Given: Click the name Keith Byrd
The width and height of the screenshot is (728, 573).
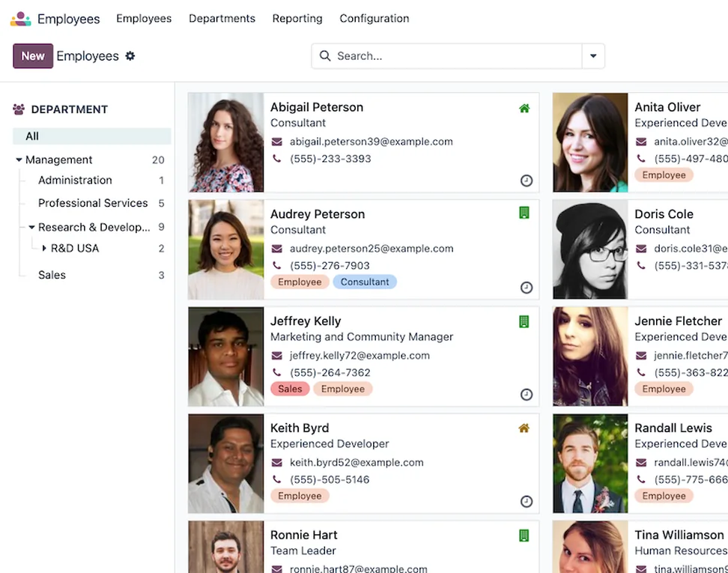Looking at the screenshot, I should 300,428.
